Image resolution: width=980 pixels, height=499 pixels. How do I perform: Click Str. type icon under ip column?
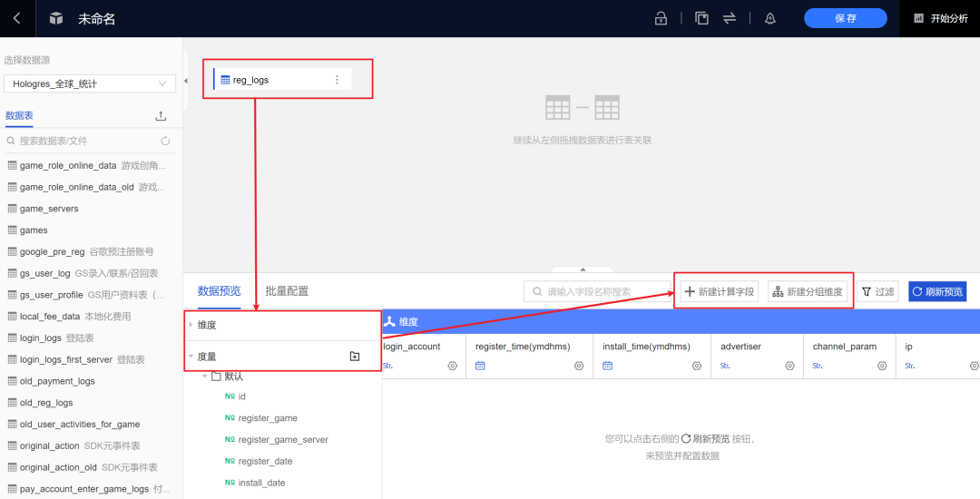click(x=910, y=366)
